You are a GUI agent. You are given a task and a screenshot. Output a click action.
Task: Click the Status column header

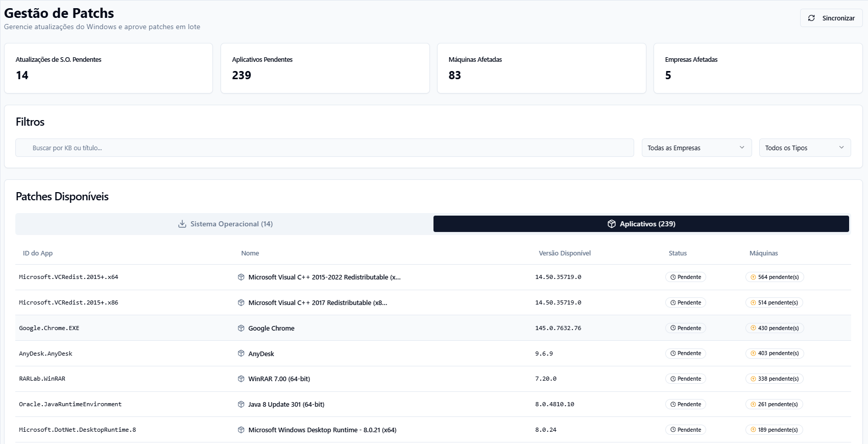678,253
